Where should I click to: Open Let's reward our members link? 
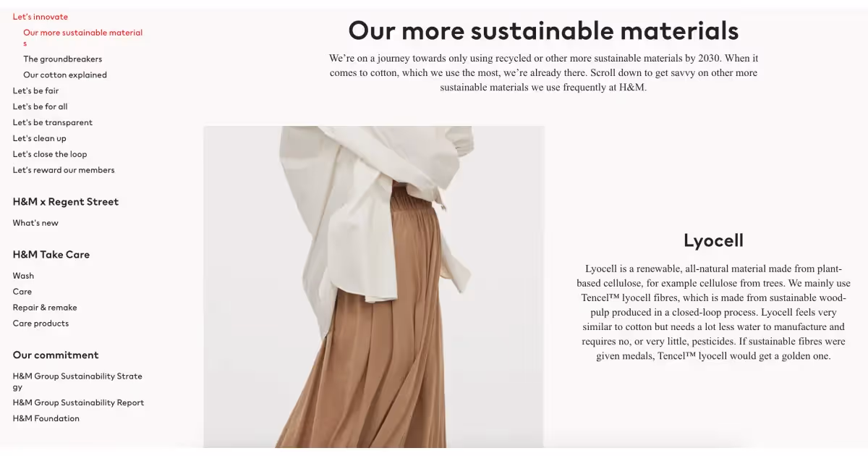point(63,170)
